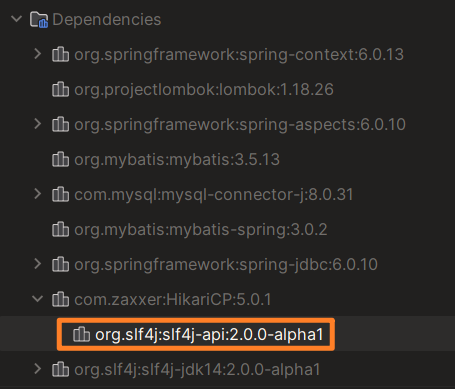Screen dimensions: 455x389
Task: Collapse the com.zaxxer:HikariCP:5.0.1 node
Action: [x=38, y=299]
